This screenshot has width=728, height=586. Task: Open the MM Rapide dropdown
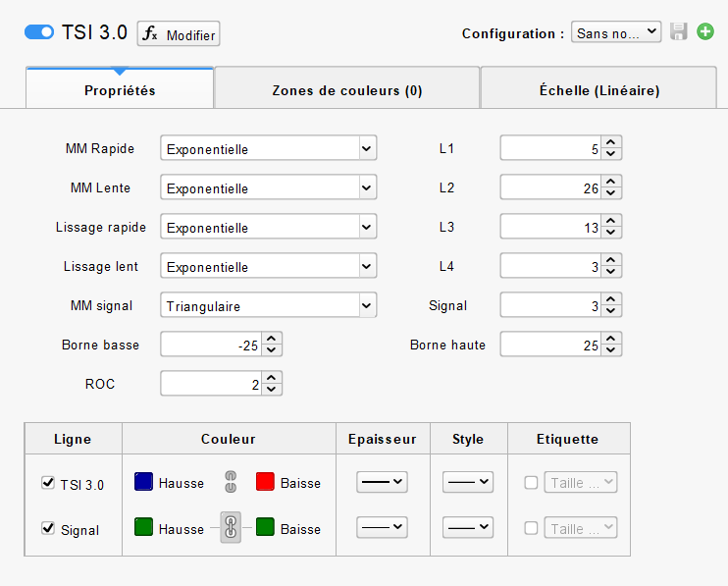269,149
